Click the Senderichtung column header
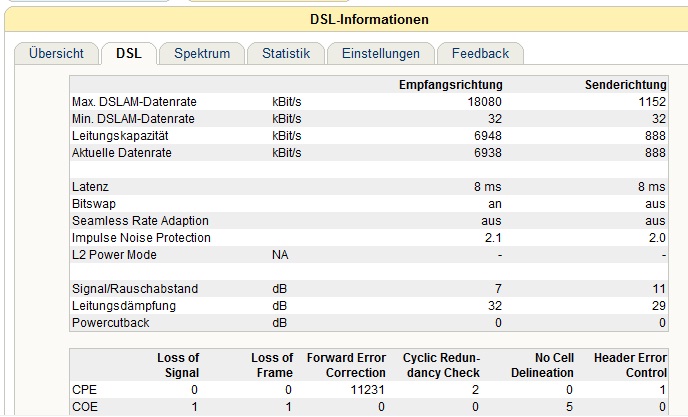Image resolution: width=688 pixels, height=417 pixels. [x=625, y=85]
